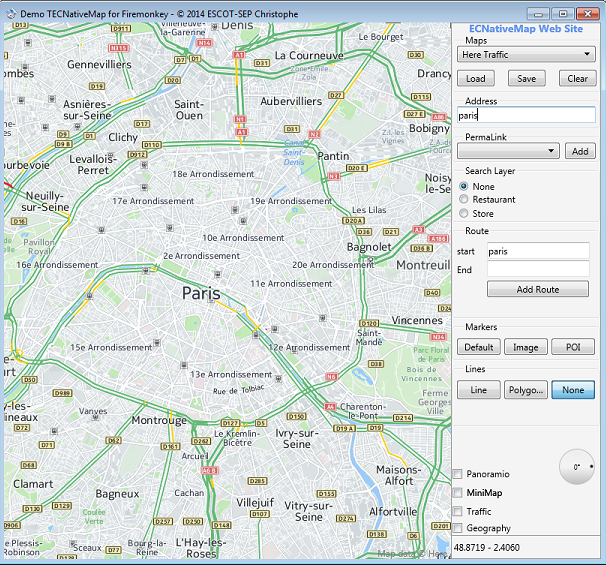606x565 pixels.
Task: Choose the Restaurant search layer
Action: (x=464, y=200)
